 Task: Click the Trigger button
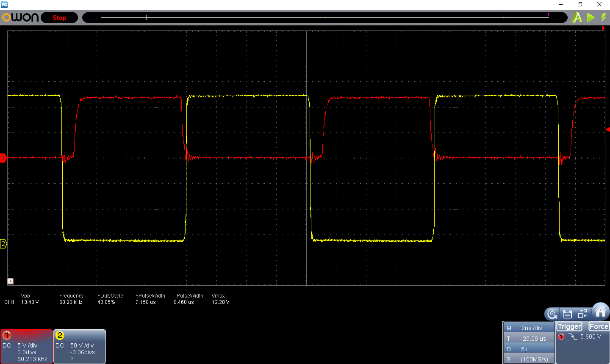pyautogui.click(x=569, y=326)
